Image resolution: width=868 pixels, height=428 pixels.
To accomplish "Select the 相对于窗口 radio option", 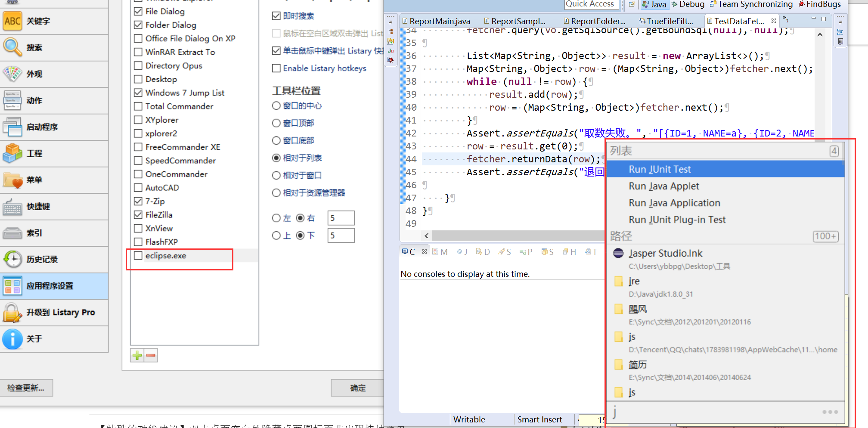I will pos(276,175).
